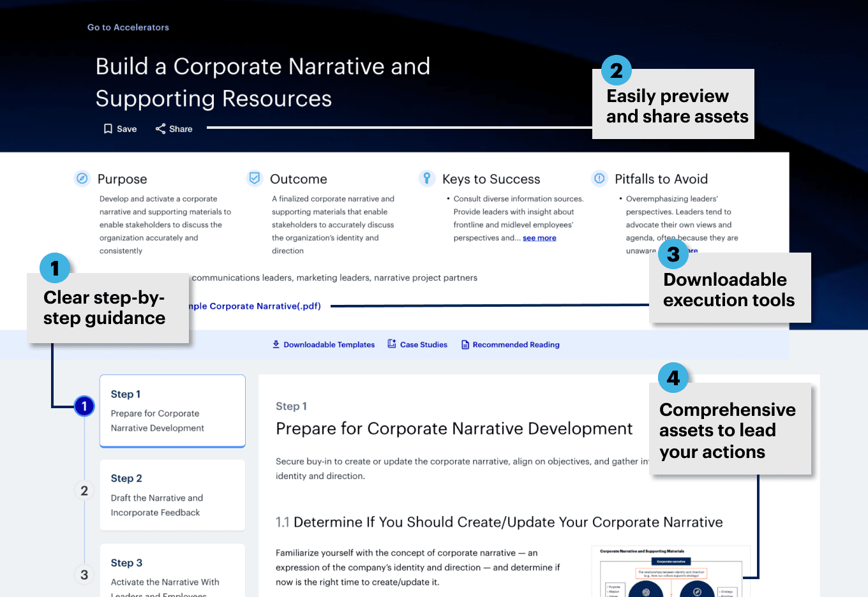
Task: Click the Purpose compass icon
Action: [x=82, y=179]
